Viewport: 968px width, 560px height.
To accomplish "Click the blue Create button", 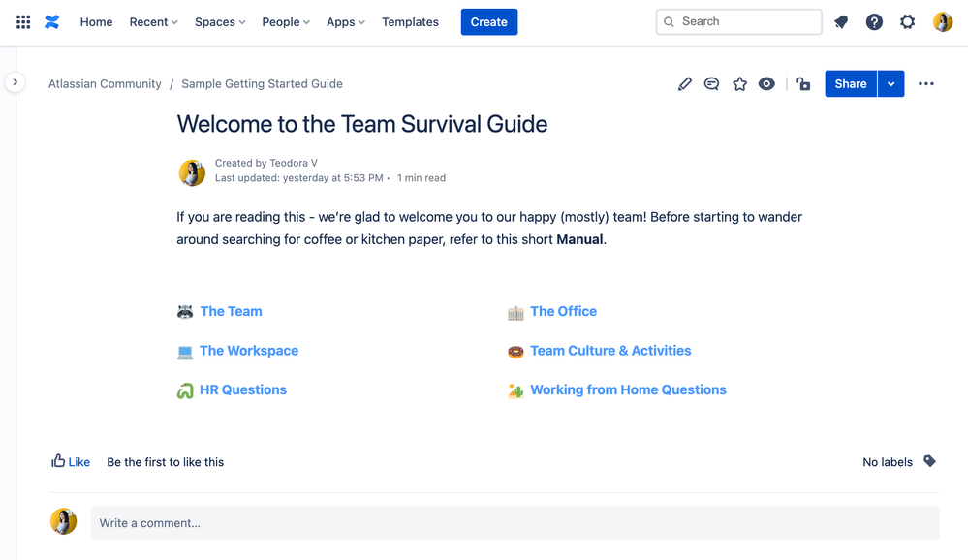I will (488, 21).
